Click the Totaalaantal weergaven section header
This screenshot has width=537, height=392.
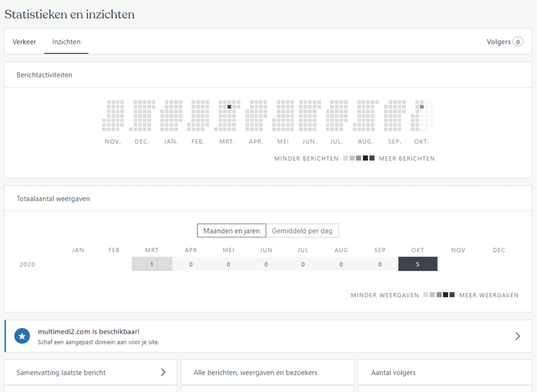[53, 199]
